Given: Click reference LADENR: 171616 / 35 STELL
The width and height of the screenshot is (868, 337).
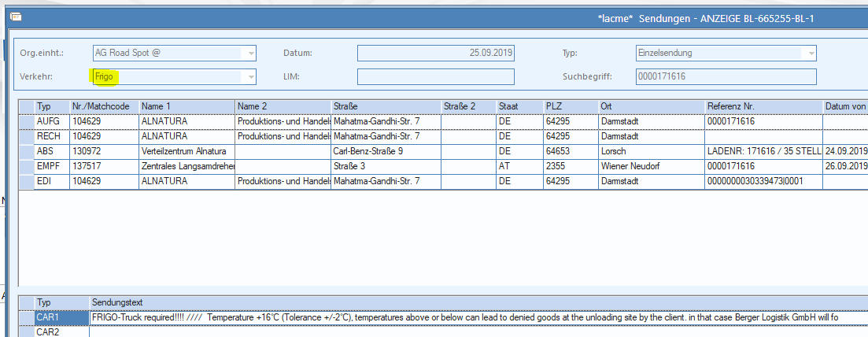Looking at the screenshot, I should [763, 151].
